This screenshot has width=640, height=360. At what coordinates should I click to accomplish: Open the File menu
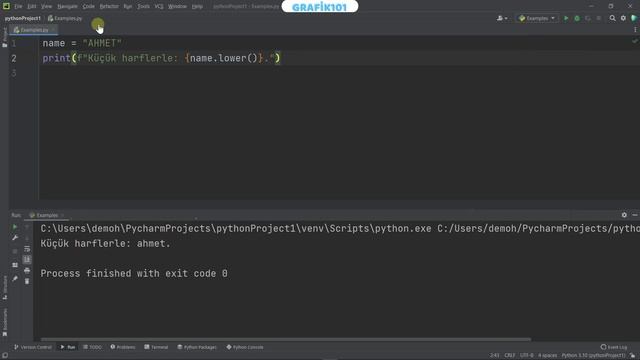(x=18, y=7)
